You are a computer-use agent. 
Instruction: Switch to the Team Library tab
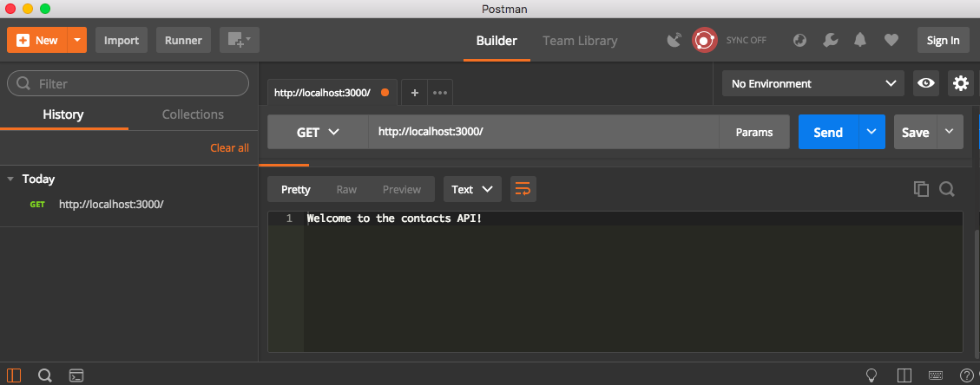click(580, 41)
